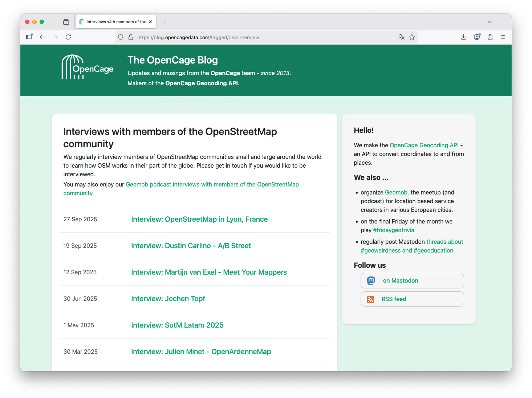
Task: Toggle the sidebar panel button
Action: [x=29, y=37]
